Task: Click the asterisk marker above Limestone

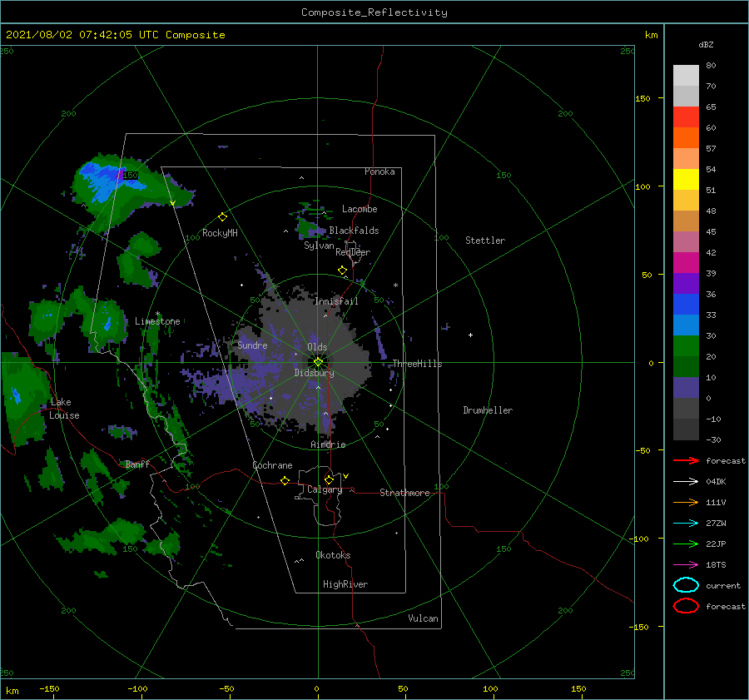Action: pos(157,314)
